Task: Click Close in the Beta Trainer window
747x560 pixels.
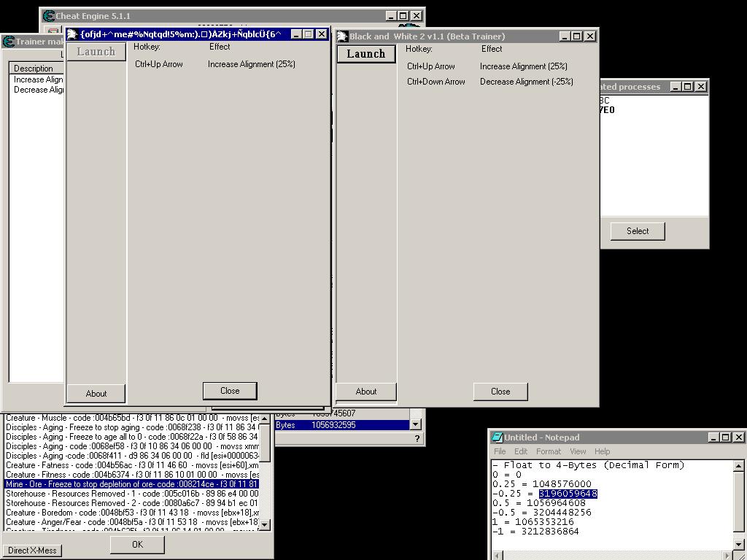Action: (500, 392)
